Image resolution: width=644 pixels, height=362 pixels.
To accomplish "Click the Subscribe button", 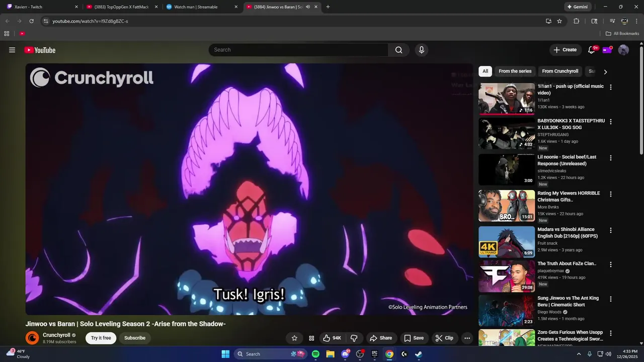I will click(x=135, y=338).
